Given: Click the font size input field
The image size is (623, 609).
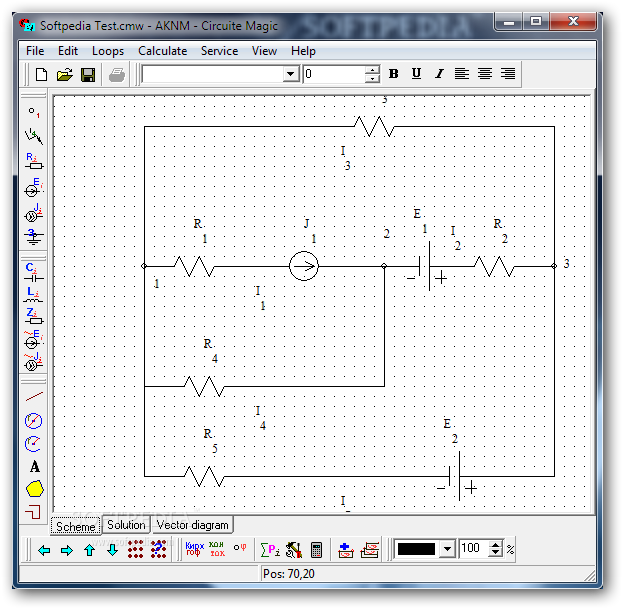Looking at the screenshot, I should pyautogui.click(x=334, y=74).
